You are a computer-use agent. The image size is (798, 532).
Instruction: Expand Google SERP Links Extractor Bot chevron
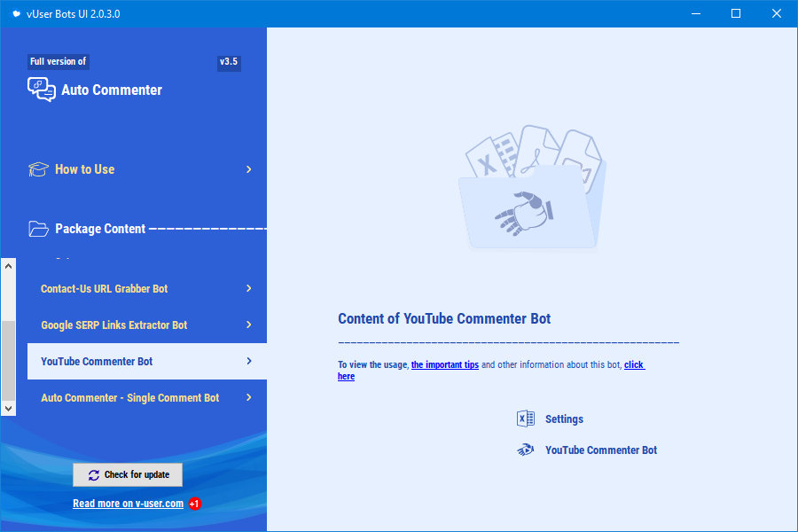249,325
